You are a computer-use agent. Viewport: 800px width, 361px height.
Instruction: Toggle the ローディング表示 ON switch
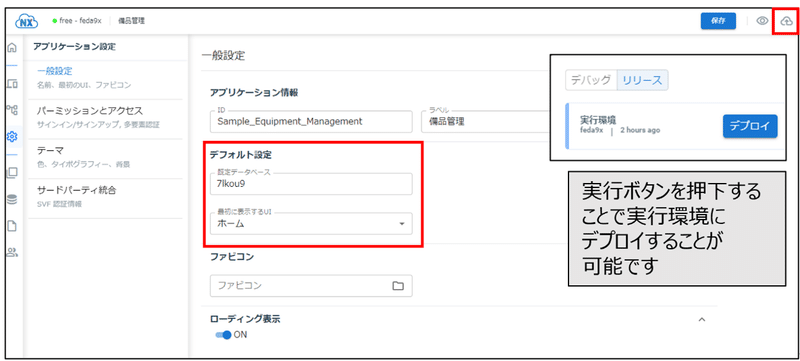pyautogui.click(x=223, y=335)
